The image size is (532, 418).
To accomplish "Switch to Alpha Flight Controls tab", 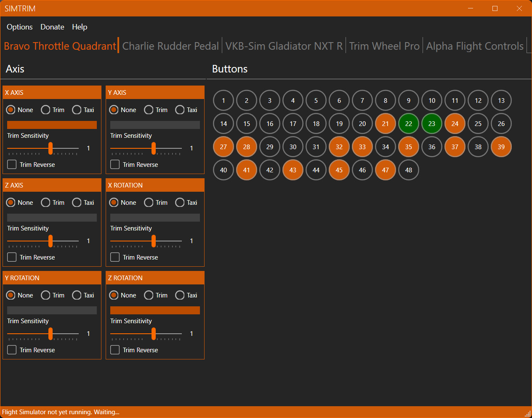I will coord(475,46).
